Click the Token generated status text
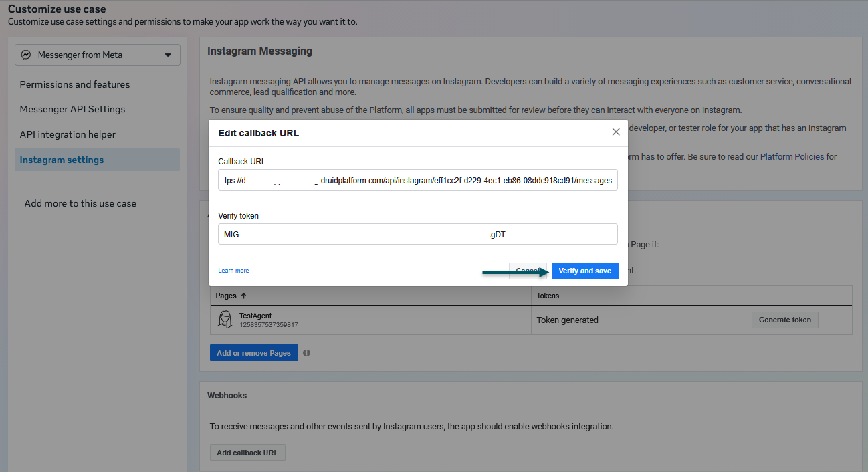The height and width of the screenshot is (472, 868). (x=568, y=320)
